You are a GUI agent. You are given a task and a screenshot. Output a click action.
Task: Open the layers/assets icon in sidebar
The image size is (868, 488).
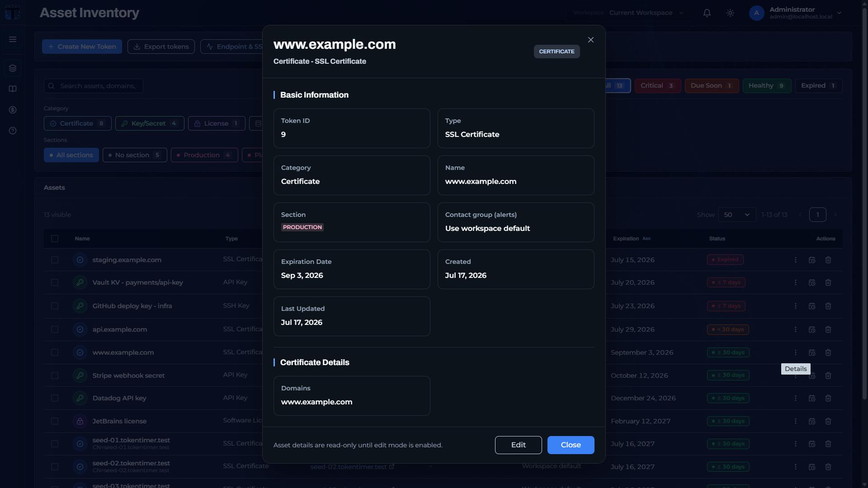(13, 68)
